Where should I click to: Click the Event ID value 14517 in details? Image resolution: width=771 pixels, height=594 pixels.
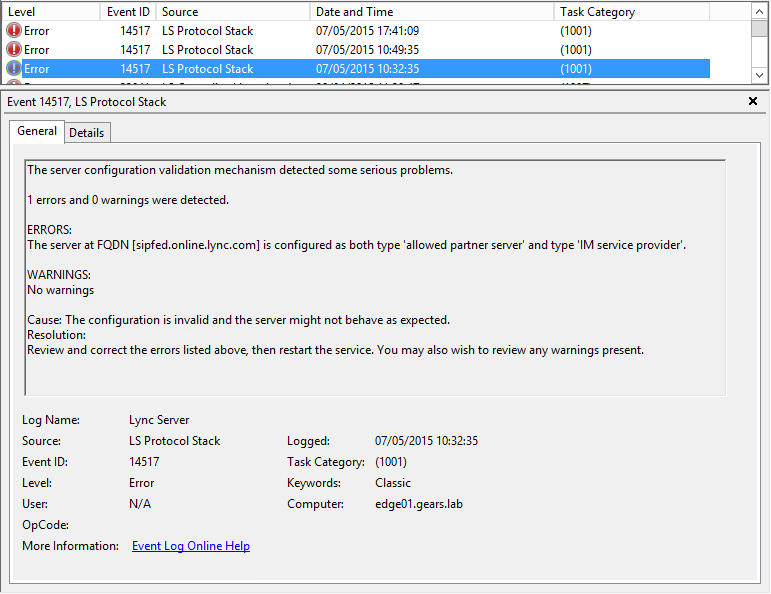tap(144, 462)
